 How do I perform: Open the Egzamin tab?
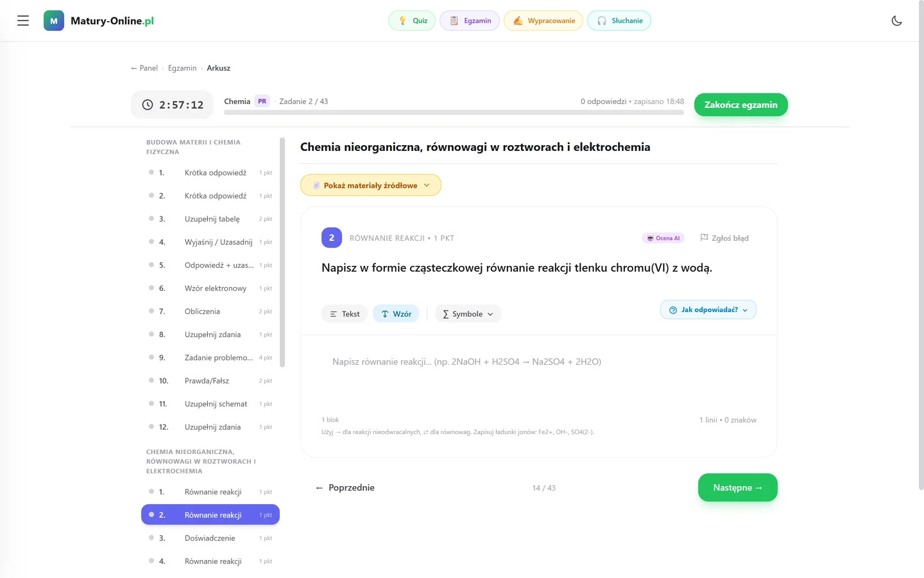tap(470, 21)
